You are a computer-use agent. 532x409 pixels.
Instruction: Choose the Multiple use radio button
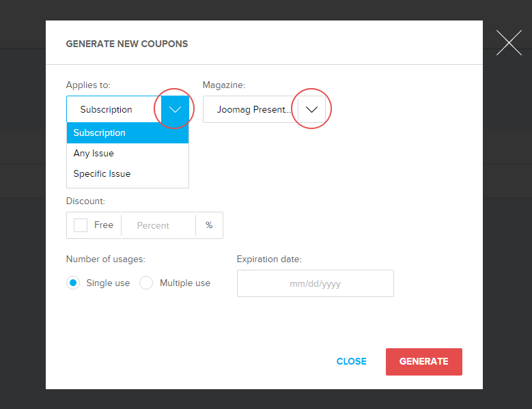[x=146, y=283]
